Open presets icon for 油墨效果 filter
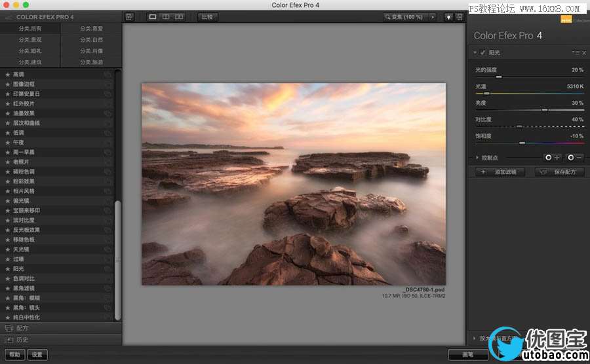Image resolution: width=590 pixels, height=364 pixels. coord(108,113)
